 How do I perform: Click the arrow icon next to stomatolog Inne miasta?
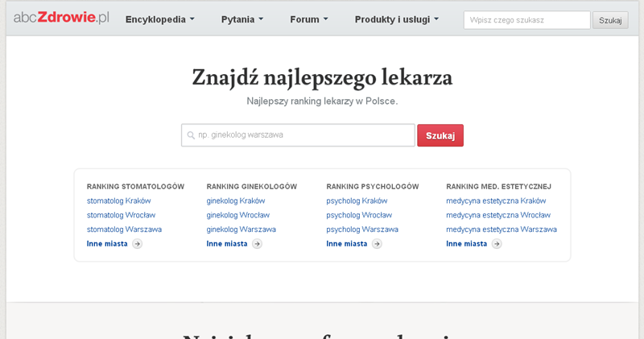[137, 244]
